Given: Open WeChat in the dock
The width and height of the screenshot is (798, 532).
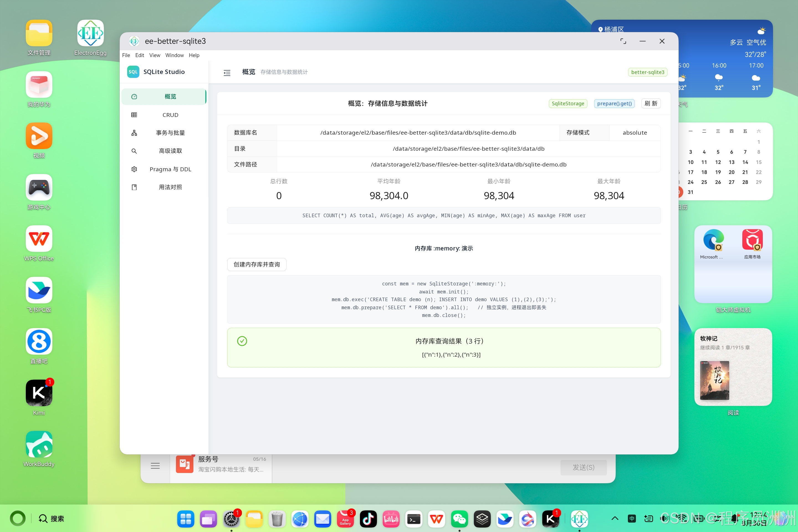Looking at the screenshot, I should [459, 519].
